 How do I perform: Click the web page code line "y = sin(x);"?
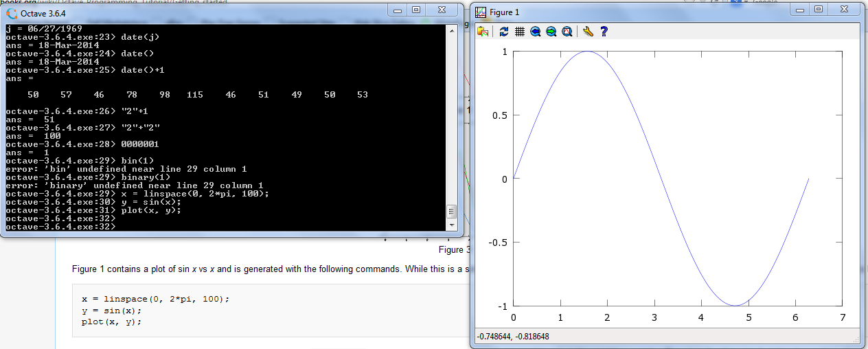point(111,311)
